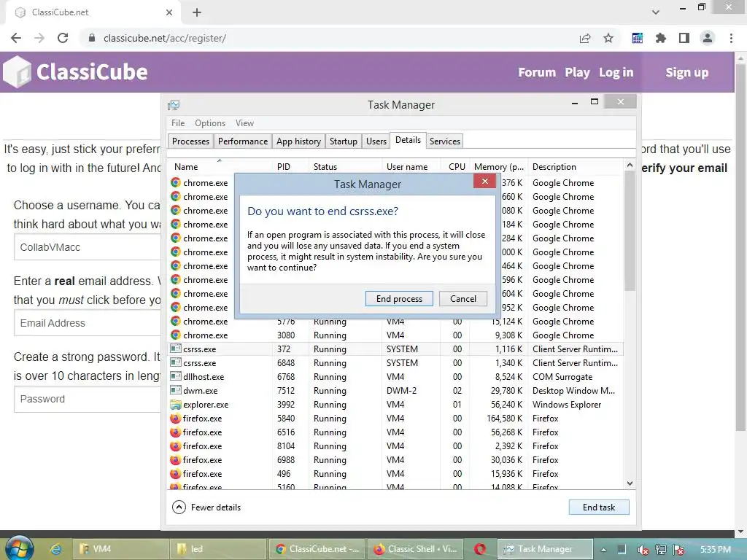
Task: Open the Chrome profile avatar
Action: pyautogui.click(x=708, y=38)
